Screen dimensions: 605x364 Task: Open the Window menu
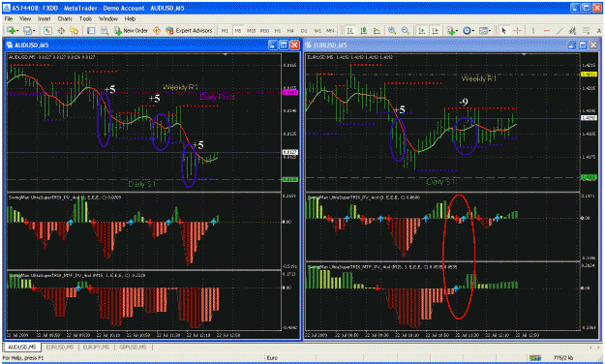(108, 18)
